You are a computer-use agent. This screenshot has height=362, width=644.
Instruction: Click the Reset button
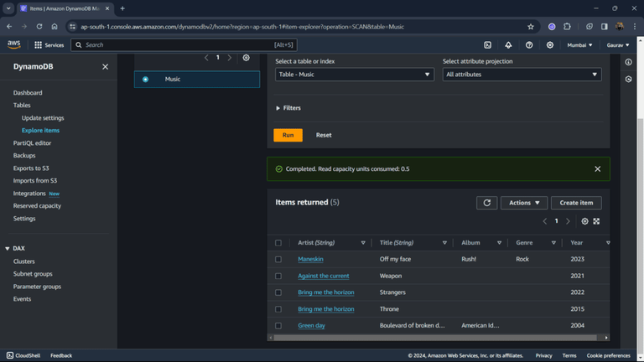click(324, 135)
